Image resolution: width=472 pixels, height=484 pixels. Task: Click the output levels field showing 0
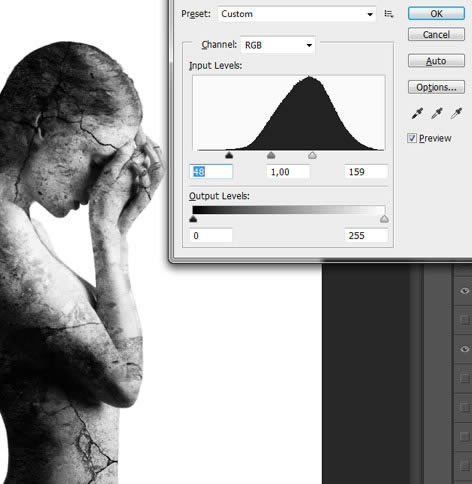[x=211, y=236]
